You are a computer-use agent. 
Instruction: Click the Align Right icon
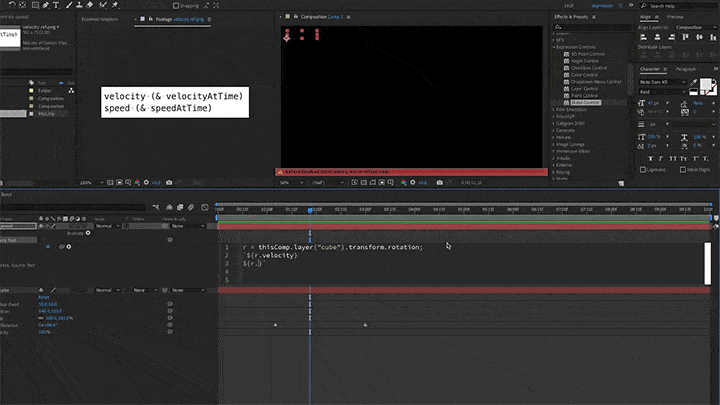[x=672, y=37]
